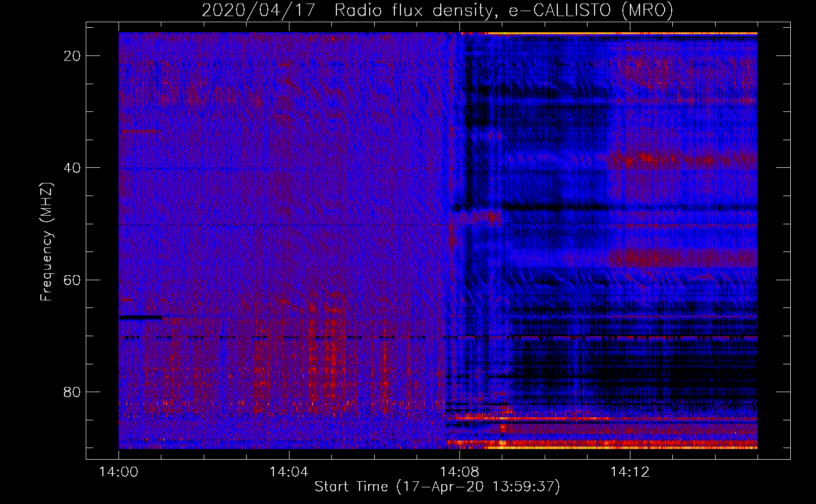The image size is (816, 504).
Task: Click the 14:04 time tick label
Action: pyautogui.click(x=289, y=472)
